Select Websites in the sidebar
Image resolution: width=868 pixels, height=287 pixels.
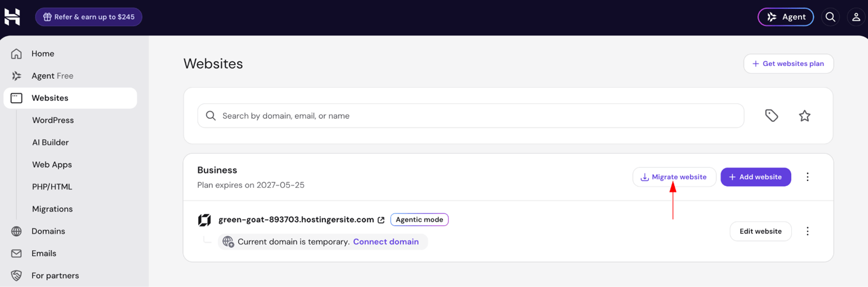pyautogui.click(x=70, y=98)
